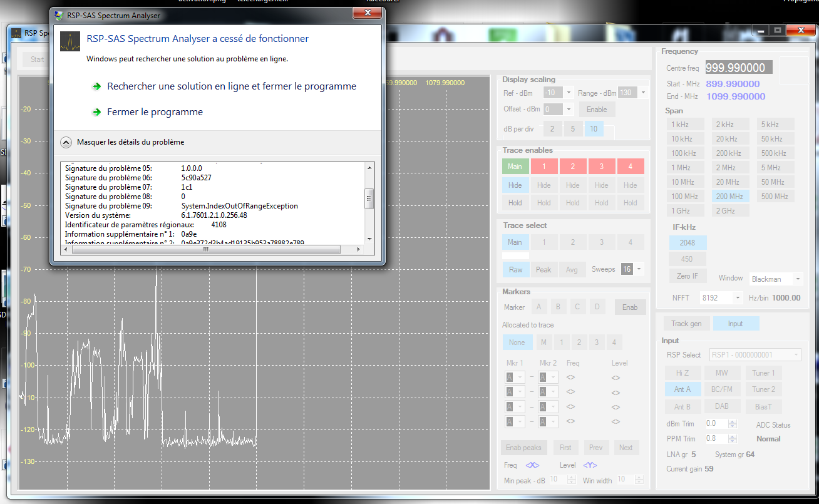Select marker D
The height and width of the screenshot is (504, 819).
[597, 307]
